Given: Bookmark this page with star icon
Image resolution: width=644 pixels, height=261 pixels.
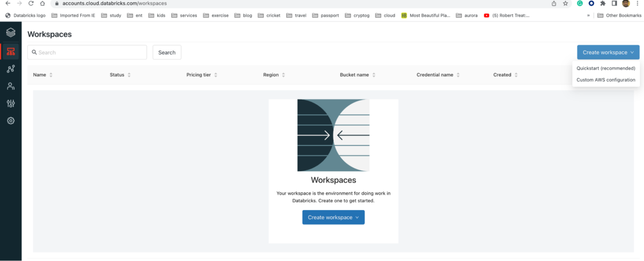Looking at the screenshot, I should [565, 3].
